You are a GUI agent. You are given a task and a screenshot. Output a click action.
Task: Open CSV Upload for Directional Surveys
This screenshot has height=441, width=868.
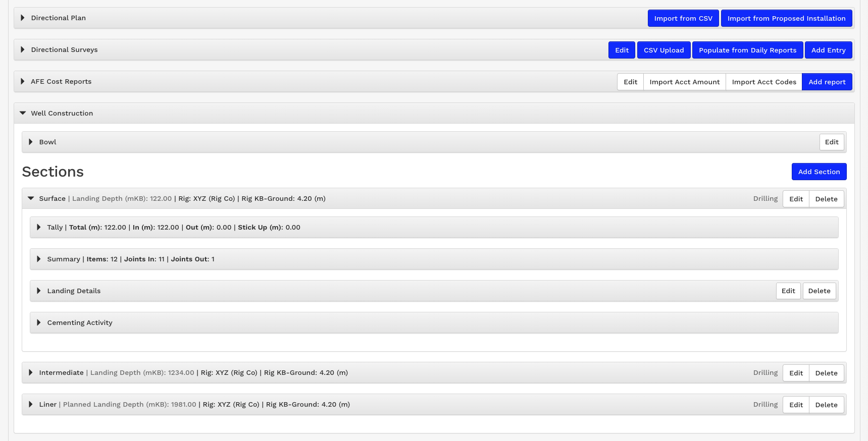pos(663,50)
